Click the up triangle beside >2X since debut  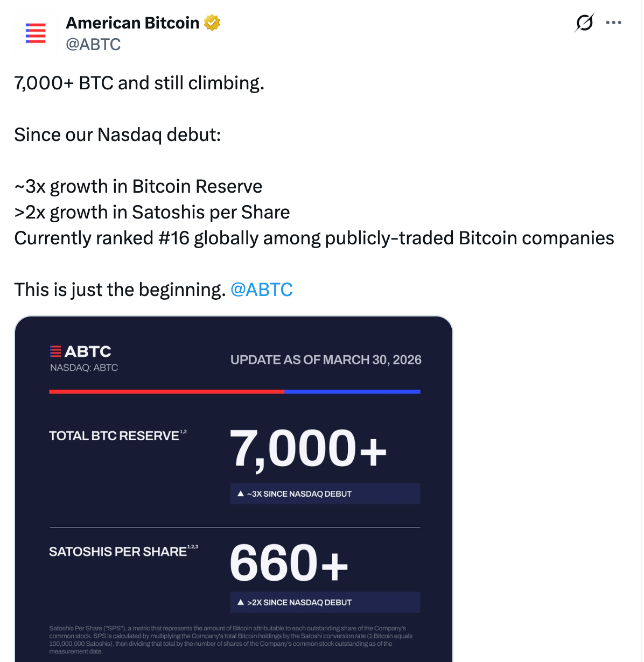pyautogui.click(x=241, y=602)
